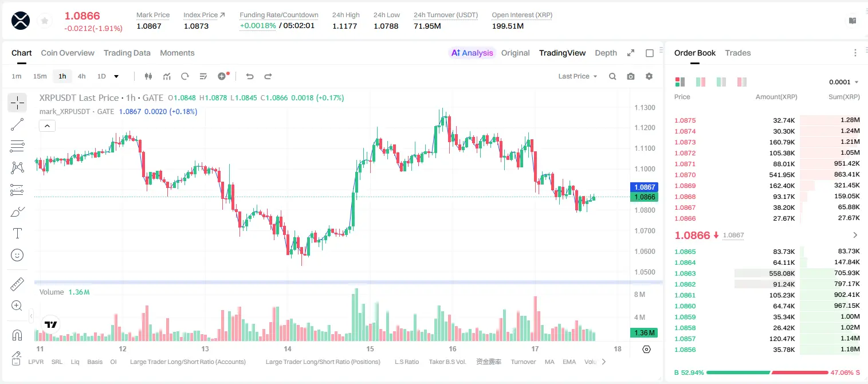
Task: Switch chart to Depth view
Action: pyautogui.click(x=606, y=53)
